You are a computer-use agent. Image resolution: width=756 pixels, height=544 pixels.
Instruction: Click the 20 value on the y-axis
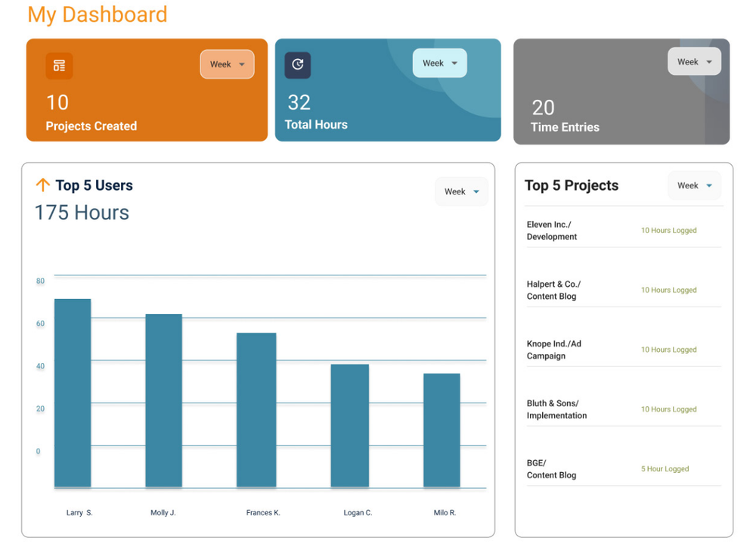41,409
